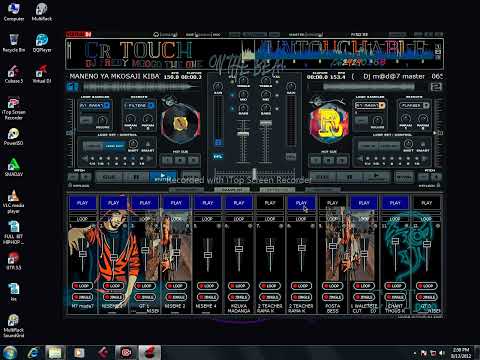Play the M7 mada7 sampler slot
The height and width of the screenshot is (360, 480).
[82, 203]
